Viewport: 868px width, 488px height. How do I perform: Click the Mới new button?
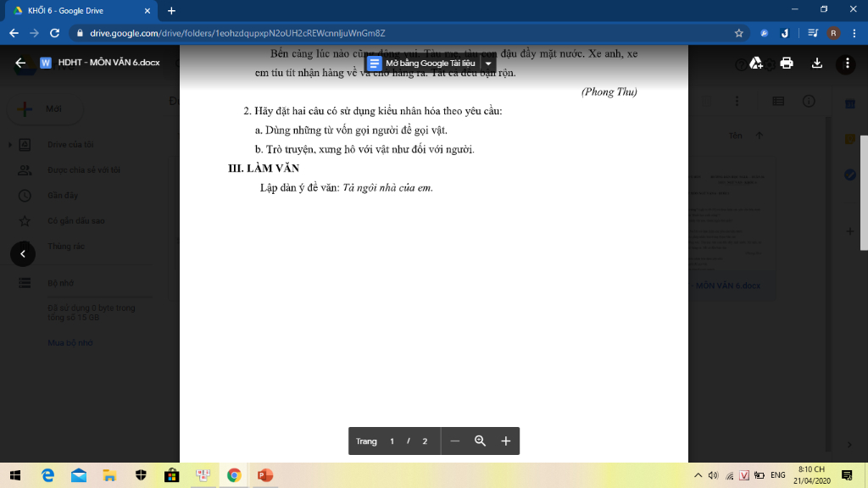pos(45,109)
